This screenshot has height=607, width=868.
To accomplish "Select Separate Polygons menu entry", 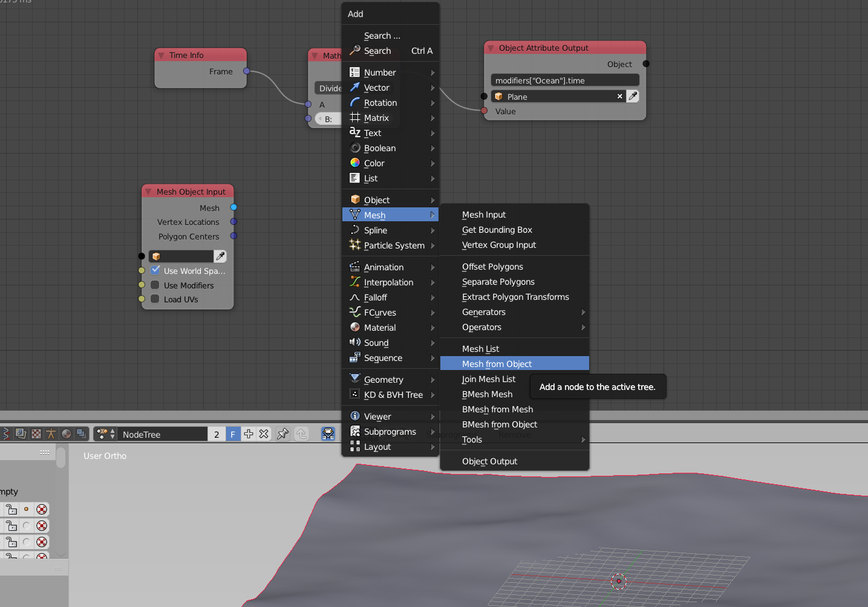I will 498,282.
